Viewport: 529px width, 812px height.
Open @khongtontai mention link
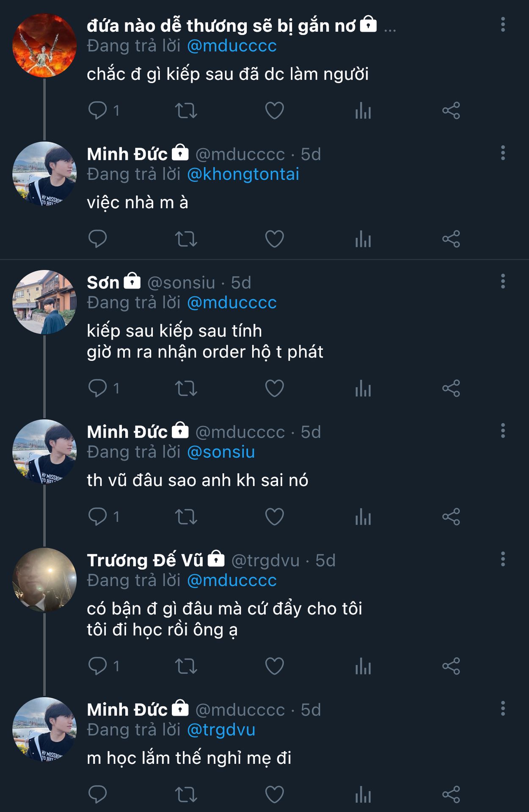coord(243,174)
